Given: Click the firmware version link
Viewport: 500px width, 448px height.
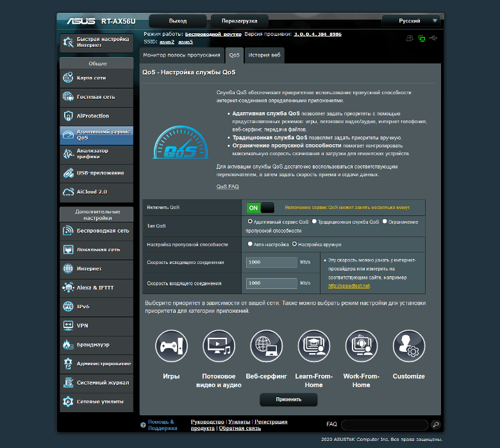Looking at the screenshot, I should (317, 34).
